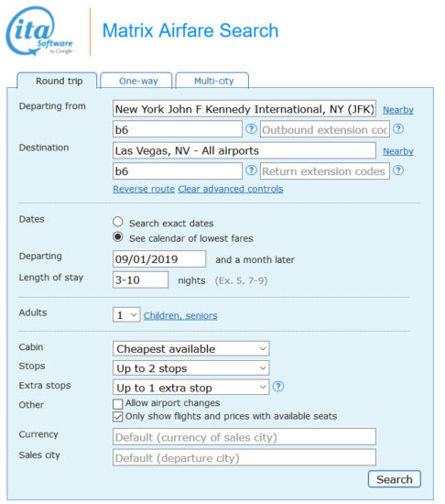The width and height of the screenshot is (445, 504).
Task: Open the Stops dropdown
Action: 191,368
